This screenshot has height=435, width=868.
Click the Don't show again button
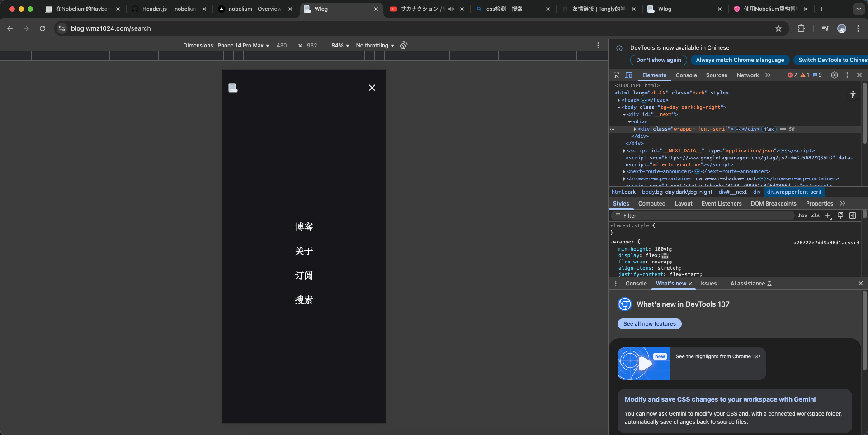tap(658, 60)
